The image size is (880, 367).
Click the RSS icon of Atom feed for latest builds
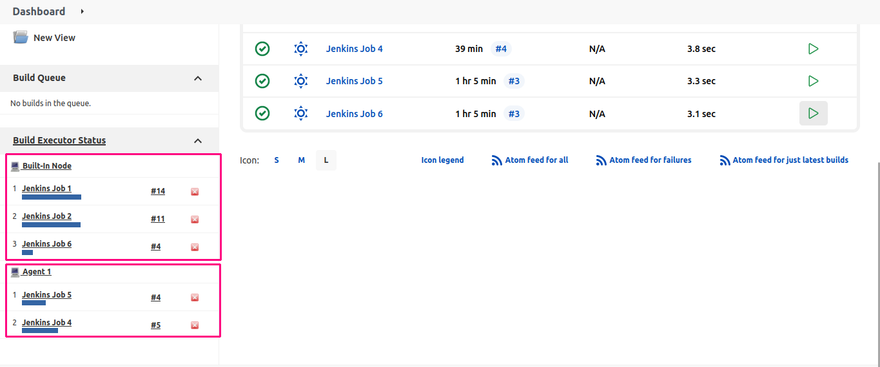pos(725,160)
